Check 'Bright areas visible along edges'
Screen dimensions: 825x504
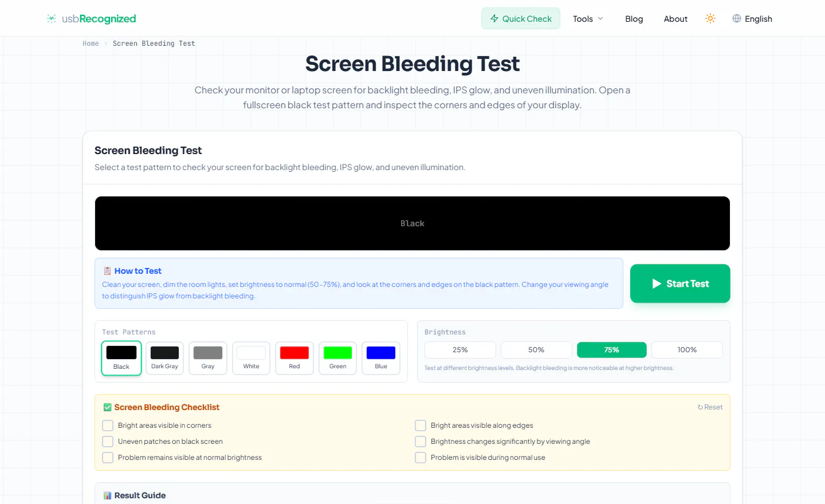click(x=421, y=426)
